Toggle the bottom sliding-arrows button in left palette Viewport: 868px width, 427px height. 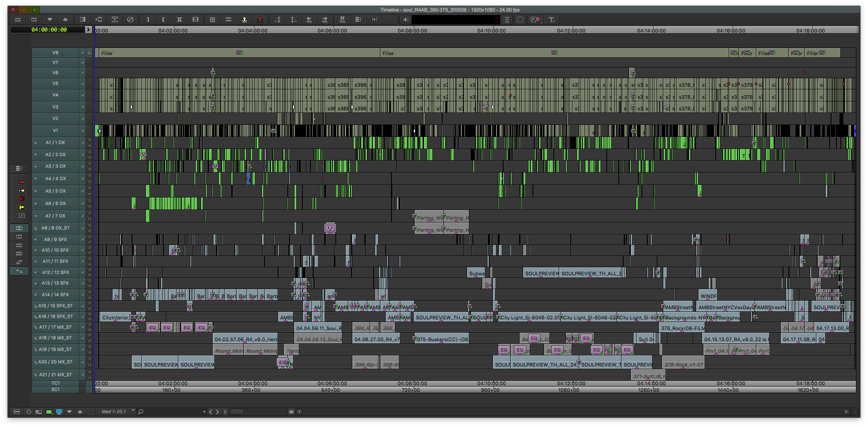point(19,271)
